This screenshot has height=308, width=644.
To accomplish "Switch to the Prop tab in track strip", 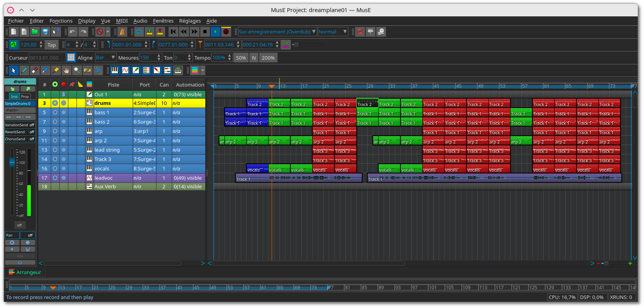I will pos(25,96).
